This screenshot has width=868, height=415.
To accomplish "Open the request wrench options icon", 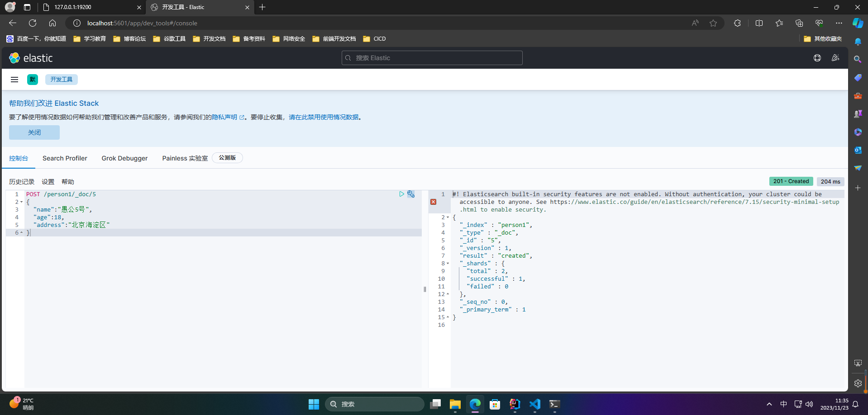I will click(411, 194).
